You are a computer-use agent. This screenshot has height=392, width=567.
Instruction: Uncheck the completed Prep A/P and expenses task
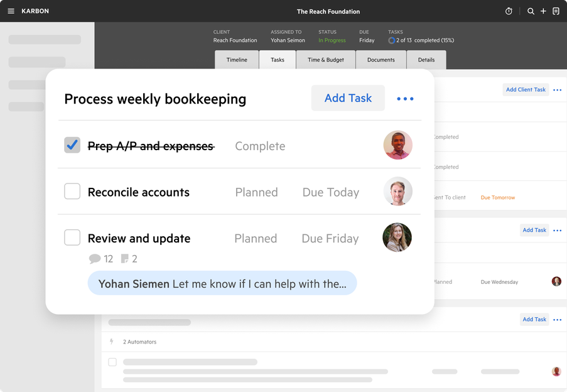[x=72, y=144]
